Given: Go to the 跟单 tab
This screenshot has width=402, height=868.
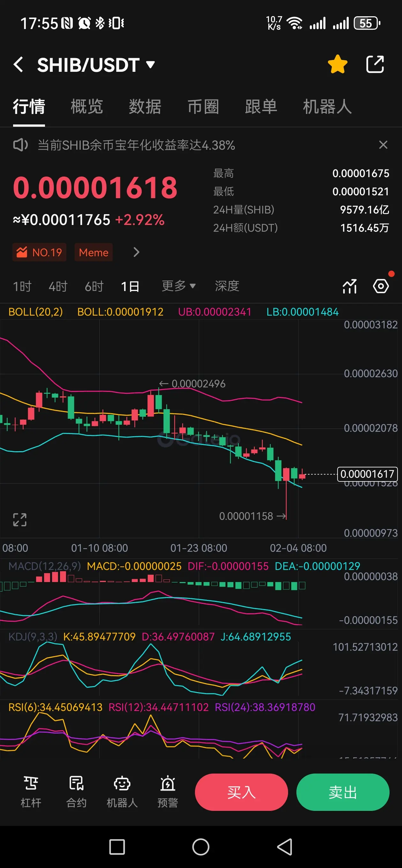Looking at the screenshot, I should (261, 107).
